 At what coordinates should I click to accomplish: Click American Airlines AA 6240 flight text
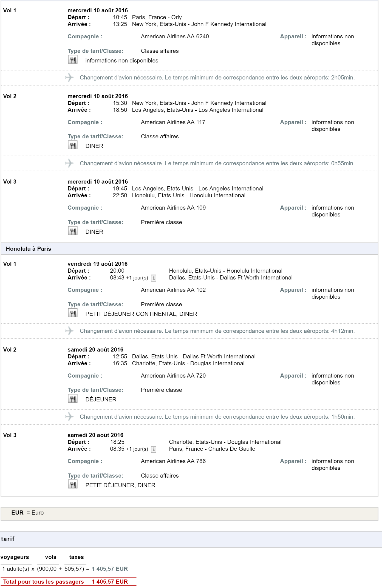pos(175,36)
